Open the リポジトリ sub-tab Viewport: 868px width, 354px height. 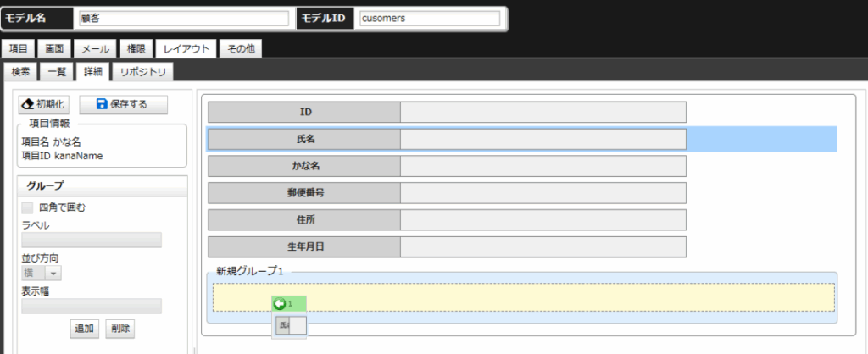(142, 72)
